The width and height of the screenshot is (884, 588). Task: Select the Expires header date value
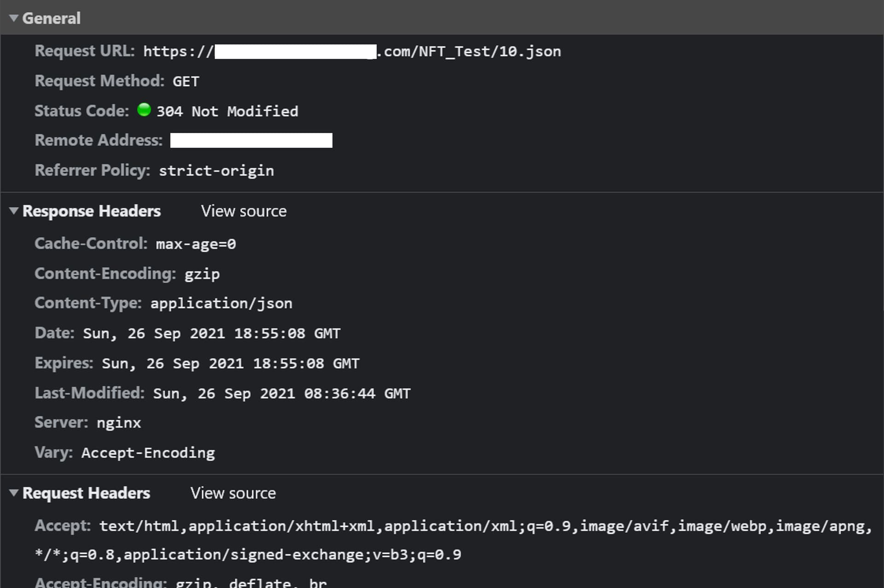point(231,364)
